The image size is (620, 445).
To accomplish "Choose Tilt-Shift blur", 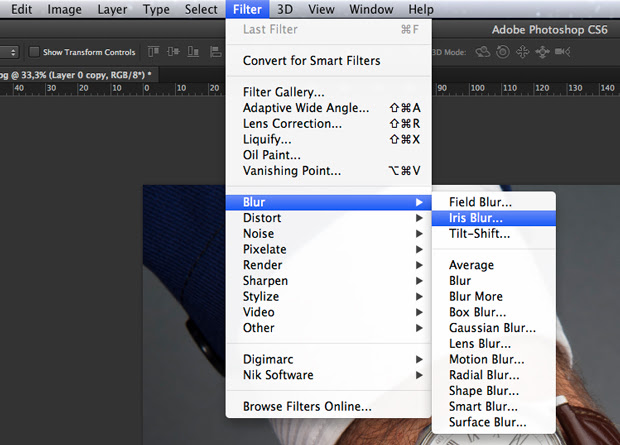I will tap(494, 234).
